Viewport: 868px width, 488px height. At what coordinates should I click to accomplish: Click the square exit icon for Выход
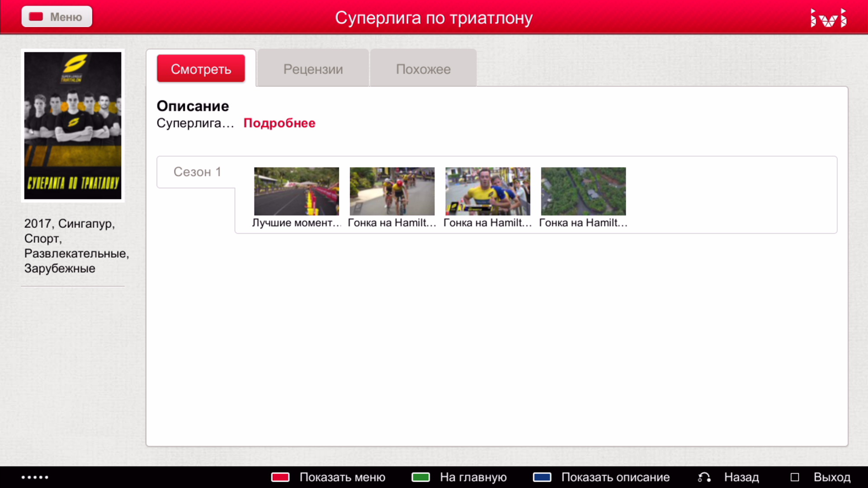click(795, 477)
